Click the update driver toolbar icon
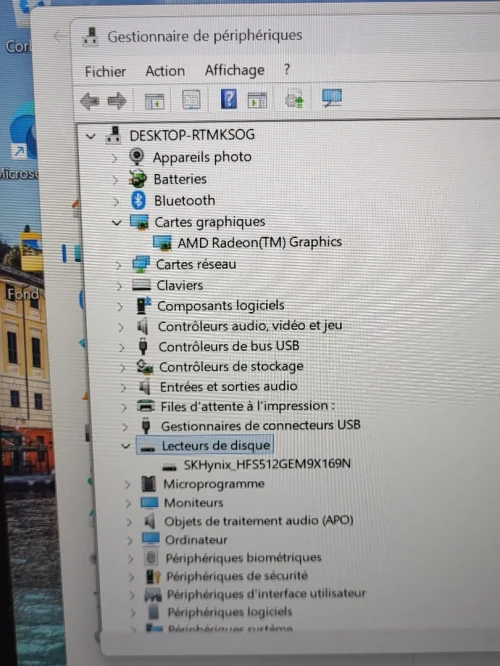Image resolution: width=500 pixels, height=666 pixels. 294,99
